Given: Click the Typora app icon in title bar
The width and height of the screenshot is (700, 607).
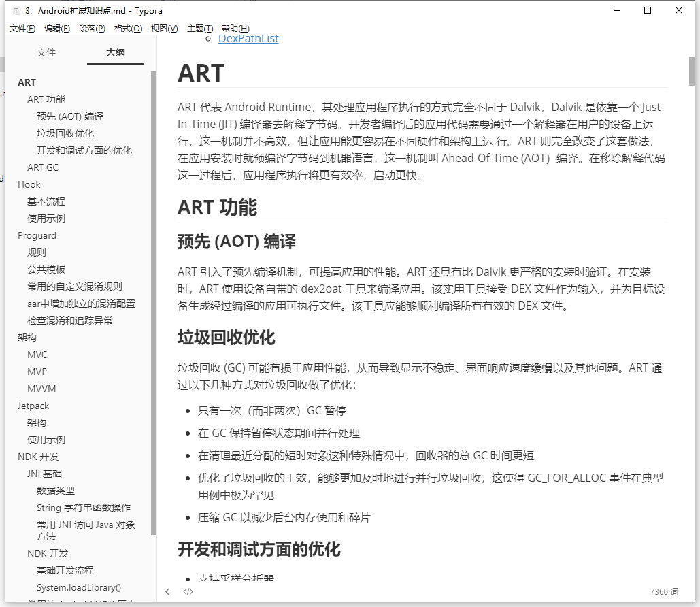Looking at the screenshot, I should [16, 10].
